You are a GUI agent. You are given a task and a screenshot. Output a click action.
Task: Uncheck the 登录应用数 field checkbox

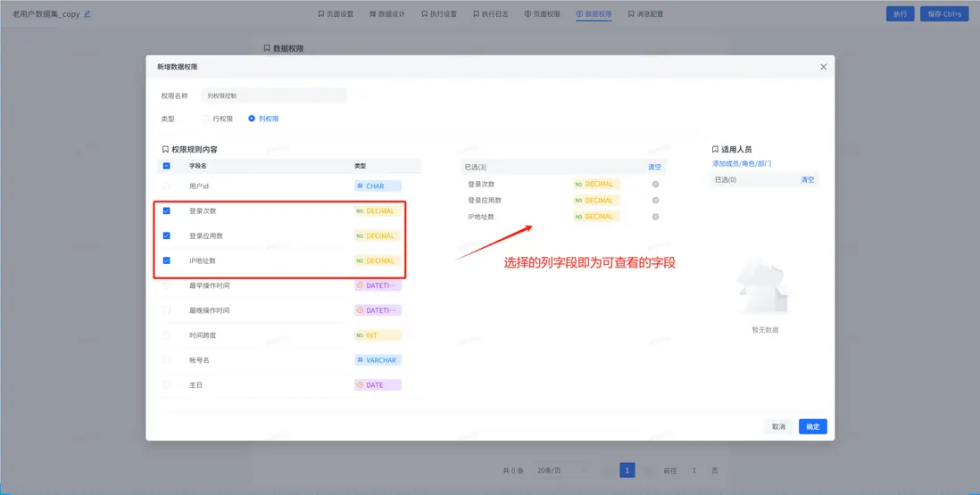point(166,236)
